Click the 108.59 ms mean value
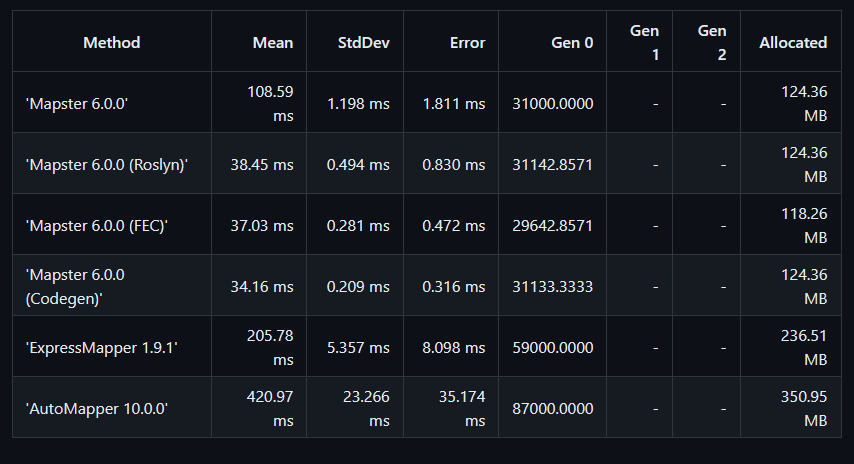The width and height of the screenshot is (854, 464). point(270,103)
